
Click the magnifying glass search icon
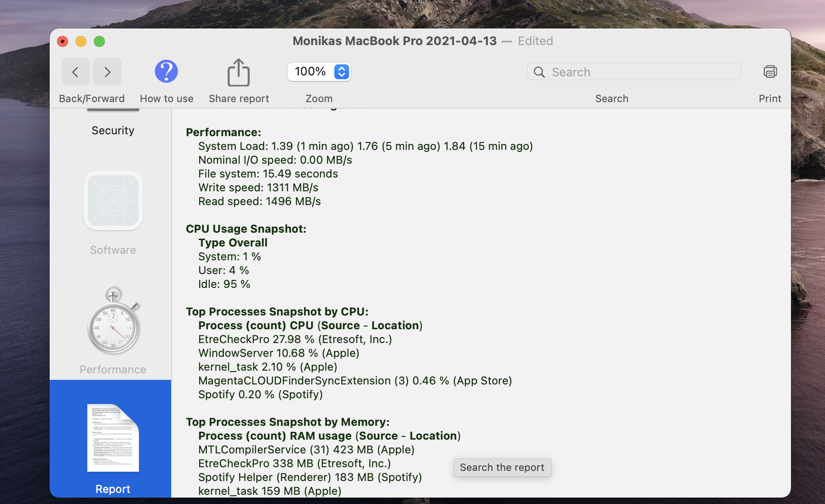(539, 72)
